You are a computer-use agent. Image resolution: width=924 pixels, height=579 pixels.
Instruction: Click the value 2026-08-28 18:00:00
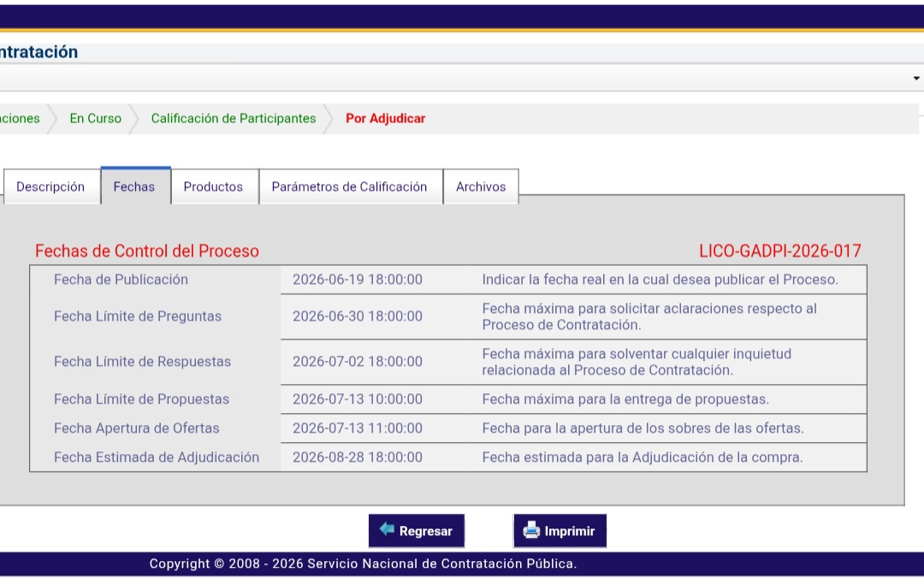click(x=357, y=457)
